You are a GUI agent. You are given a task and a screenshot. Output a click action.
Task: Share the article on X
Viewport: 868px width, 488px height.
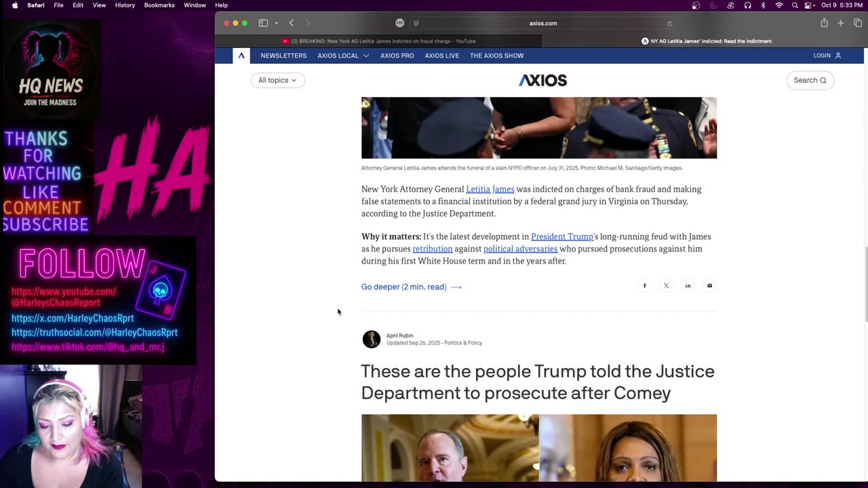click(x=666, y=286)
